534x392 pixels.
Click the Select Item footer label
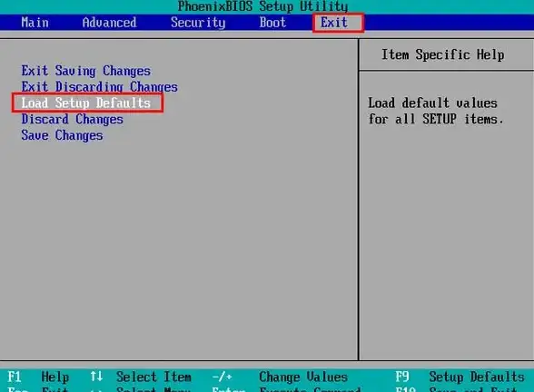coord(153,377)
